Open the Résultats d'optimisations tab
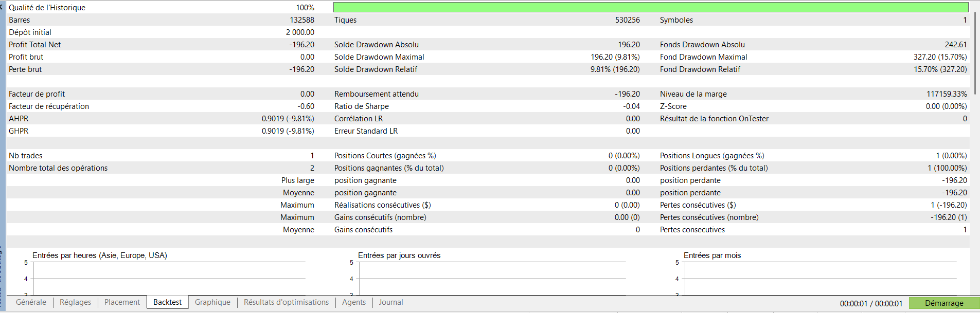This screenshot has height=313, width=980. [x=286, y=302]
